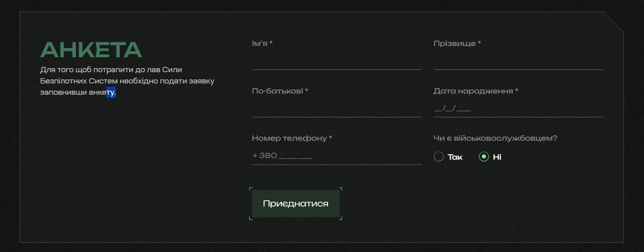Click the По-батькові input field
644x252 pixels.
click(x=336, y=108)
